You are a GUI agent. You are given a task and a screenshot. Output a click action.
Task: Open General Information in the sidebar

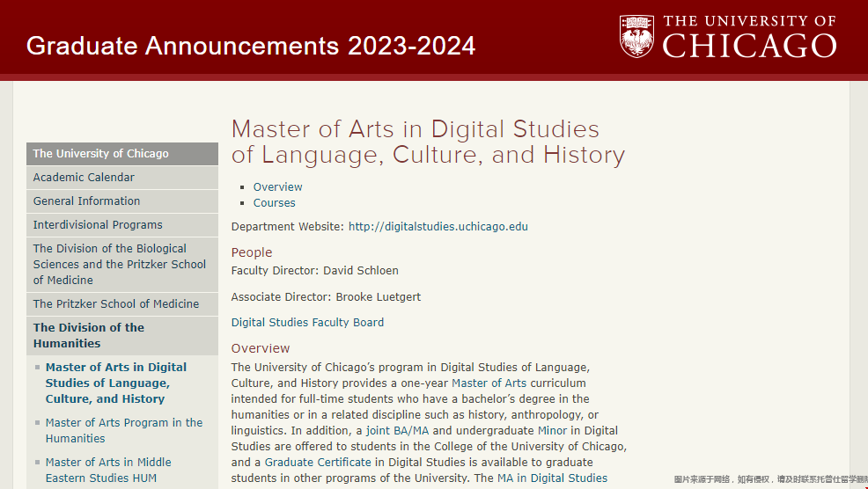tap(122, 201)
